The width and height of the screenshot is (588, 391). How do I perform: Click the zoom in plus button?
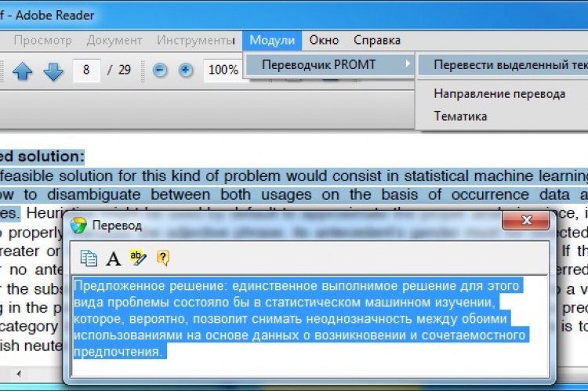pyautogui.click(x=185, y=70)
